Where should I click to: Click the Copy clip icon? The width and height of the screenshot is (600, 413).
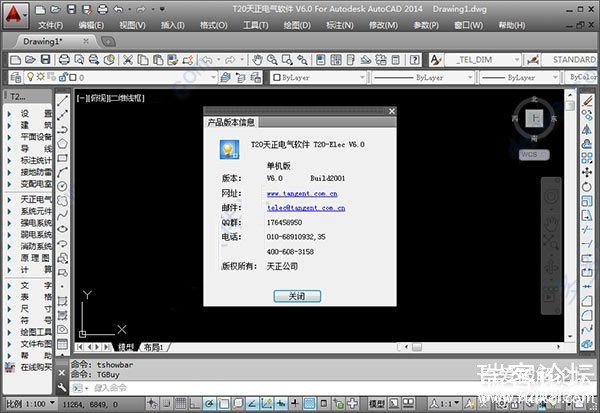[x=143, y=60]
